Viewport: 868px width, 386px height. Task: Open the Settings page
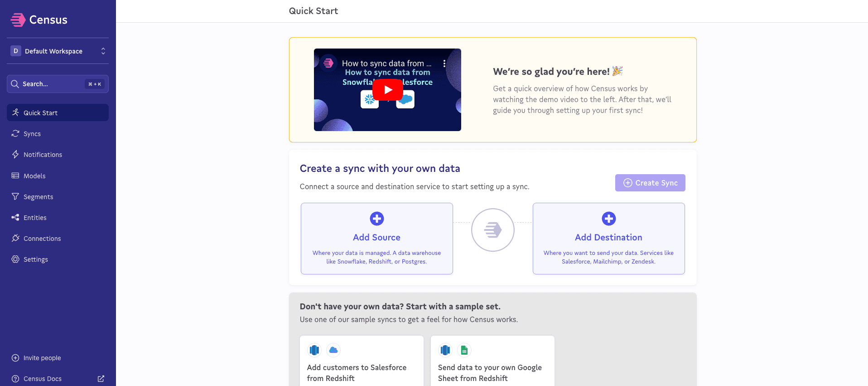(x=36, y=259)
